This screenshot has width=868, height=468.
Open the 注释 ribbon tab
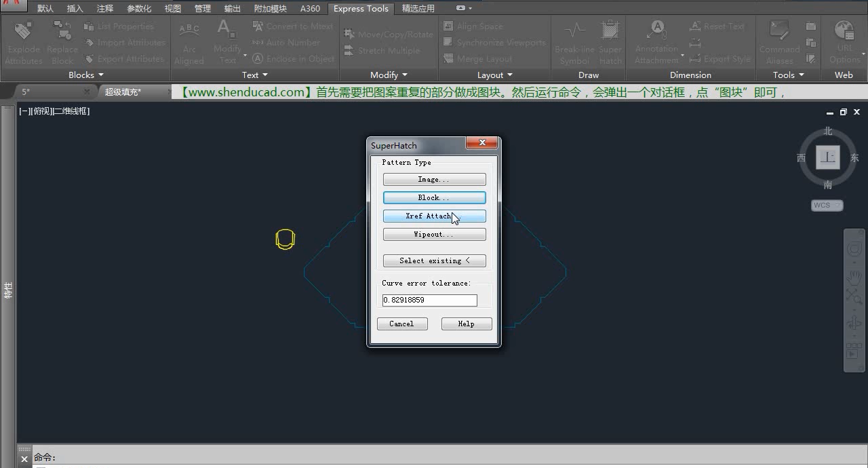[105, 9]
